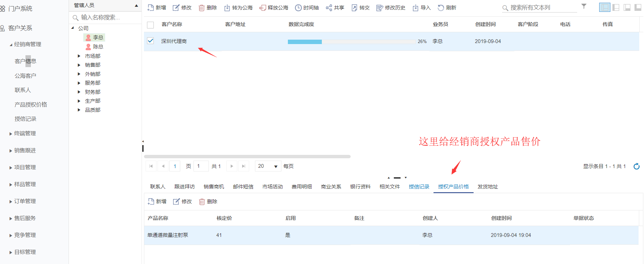
Task: Open the page size dropdown showing 20
Action: pos(275,166)
